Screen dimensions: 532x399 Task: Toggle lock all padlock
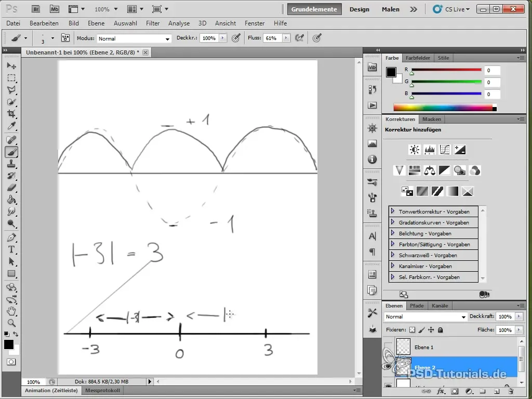coord(441,330)
